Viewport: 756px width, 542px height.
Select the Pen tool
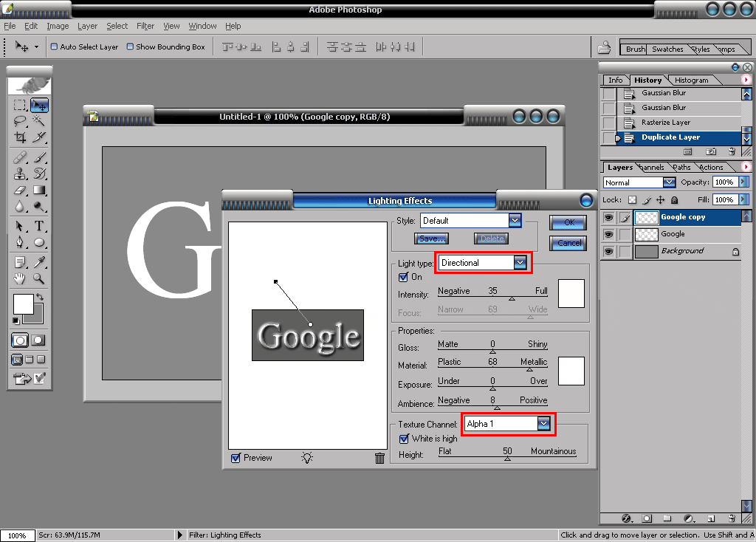click(20, 242)
